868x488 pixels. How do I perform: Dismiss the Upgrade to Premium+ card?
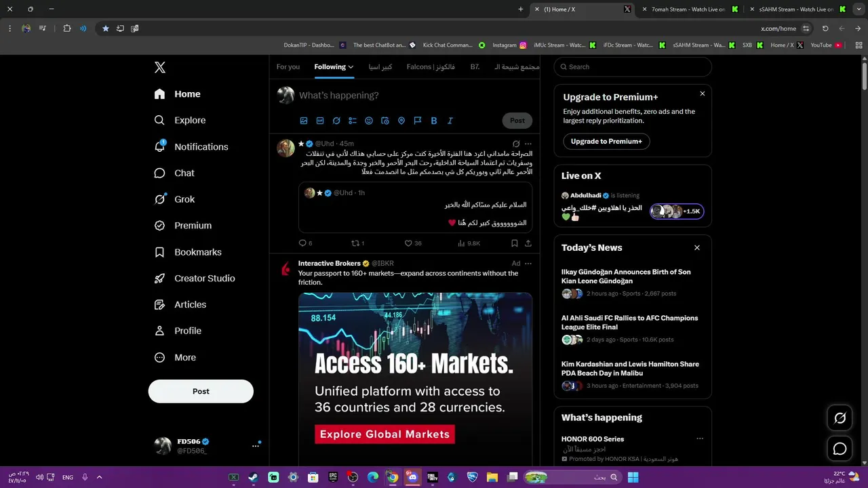[703, 94]
